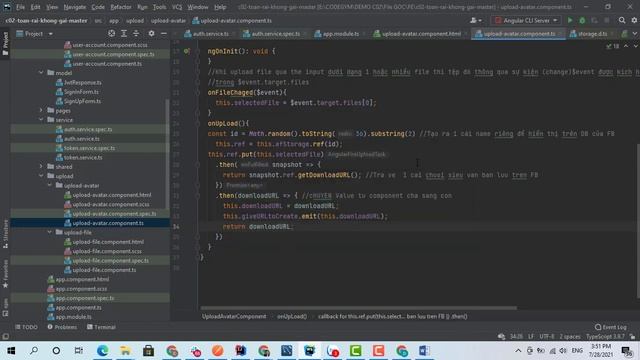Collapse the upload-file folder
The image size is (640, 360).
[x=50, y=232]
